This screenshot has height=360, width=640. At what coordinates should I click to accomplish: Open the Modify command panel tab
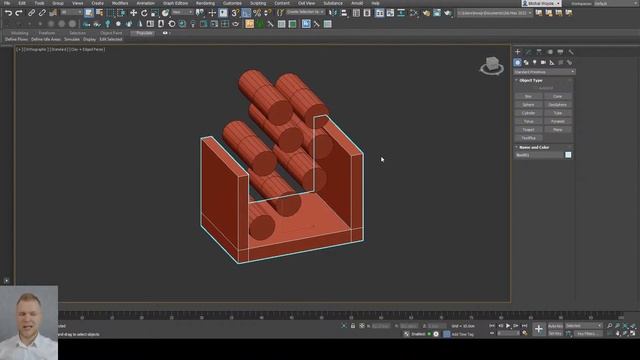[x=528, y=52]
